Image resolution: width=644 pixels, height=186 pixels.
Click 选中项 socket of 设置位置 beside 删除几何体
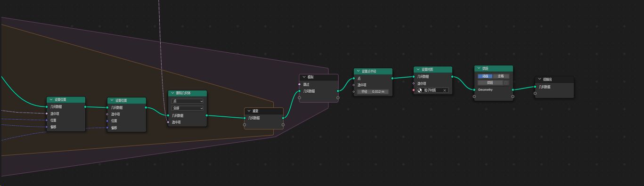[x=107, y=114]
